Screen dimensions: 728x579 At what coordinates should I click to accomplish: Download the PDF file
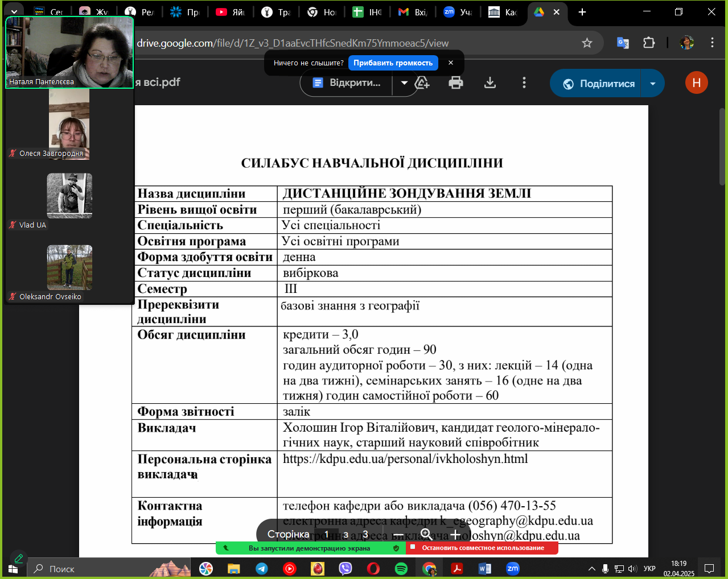(x=490, y=83)
